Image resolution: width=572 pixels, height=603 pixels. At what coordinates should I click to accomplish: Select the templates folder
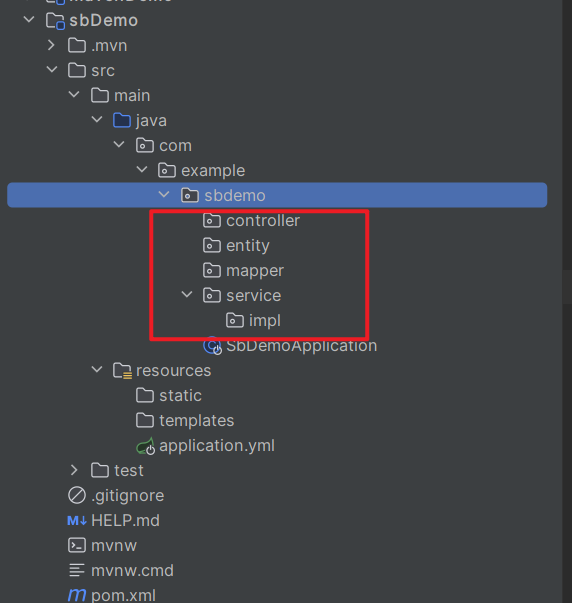pyautogui.click(x=185, y=421)
